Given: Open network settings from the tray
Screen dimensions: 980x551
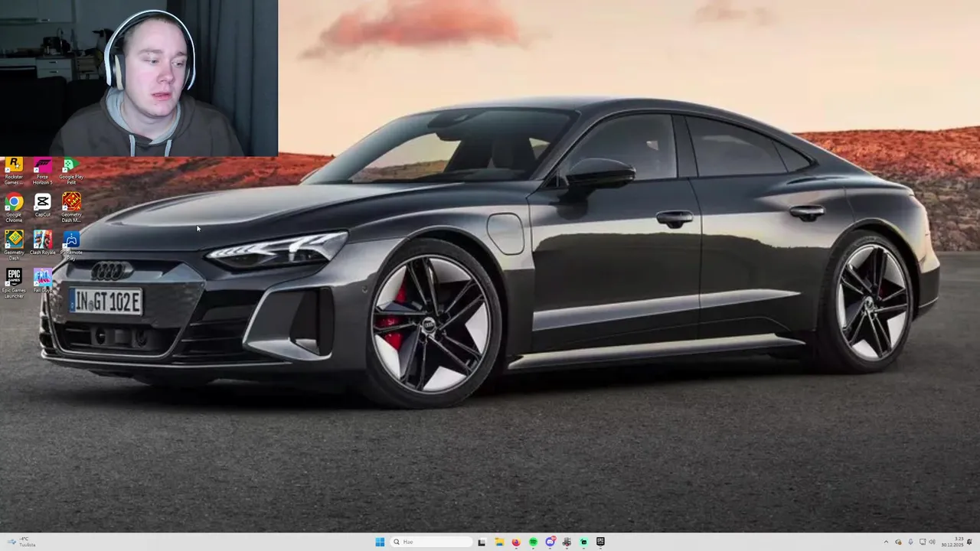Looking at the screenshot, I should tap(923, 542).
